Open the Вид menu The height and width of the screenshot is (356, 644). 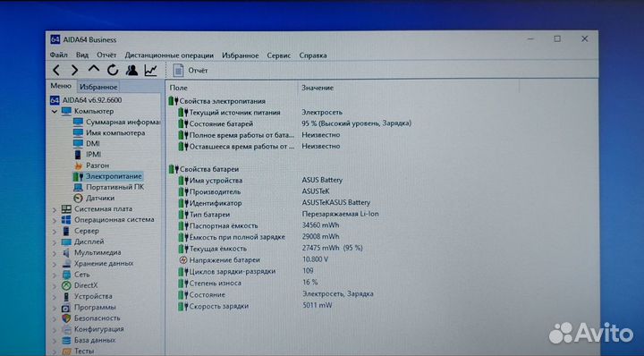click(x=82, y=55)
